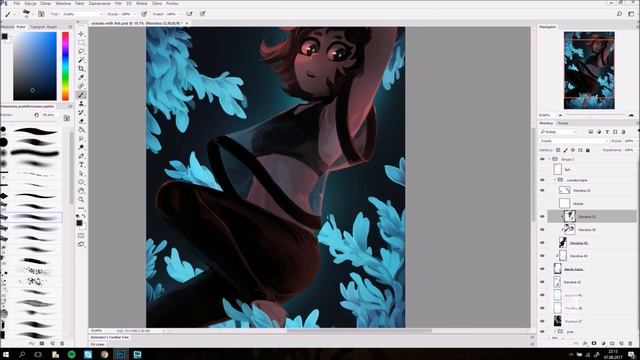Click the delete layer trash icon

point(630,344)
